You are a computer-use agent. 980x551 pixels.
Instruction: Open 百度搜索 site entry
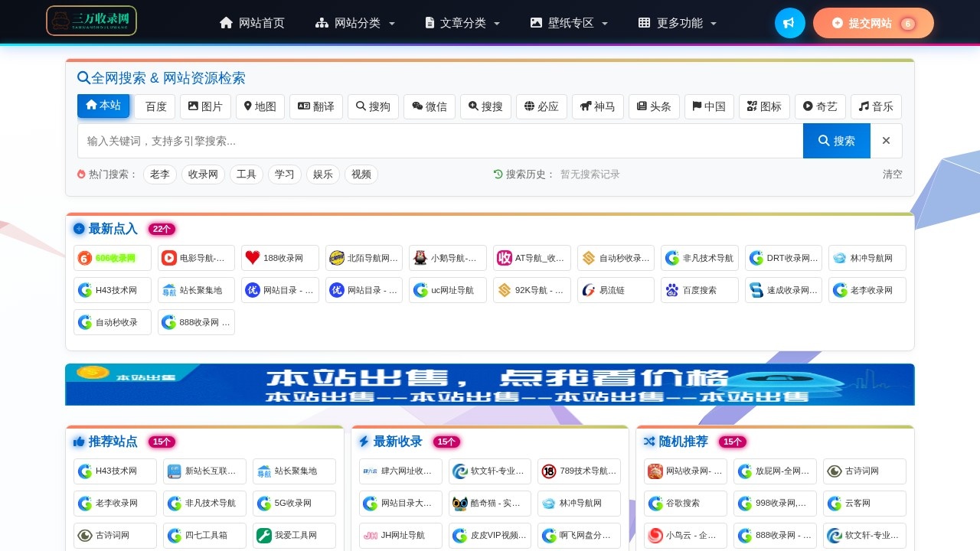[700, 290]
